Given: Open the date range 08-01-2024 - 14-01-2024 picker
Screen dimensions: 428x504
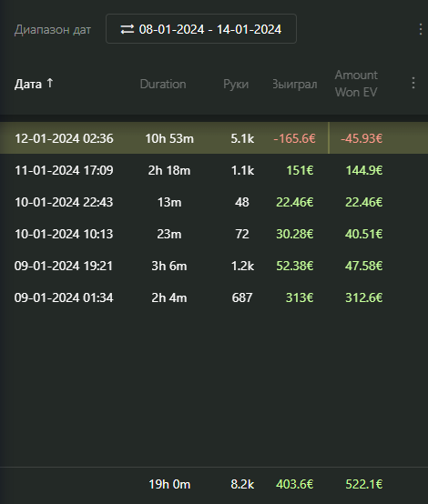Looking at the screenshot, I should (201, 28).
